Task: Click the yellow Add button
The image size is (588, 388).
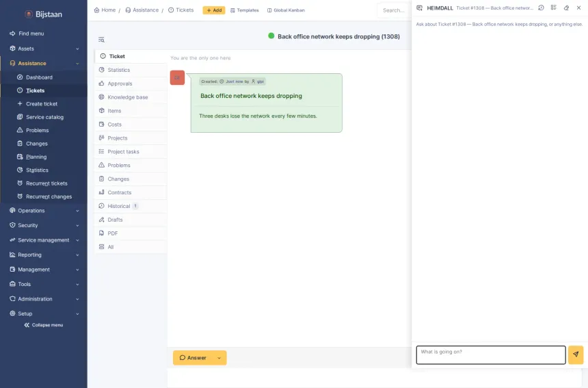Action: pyautogui.click(x=214, y=10)
